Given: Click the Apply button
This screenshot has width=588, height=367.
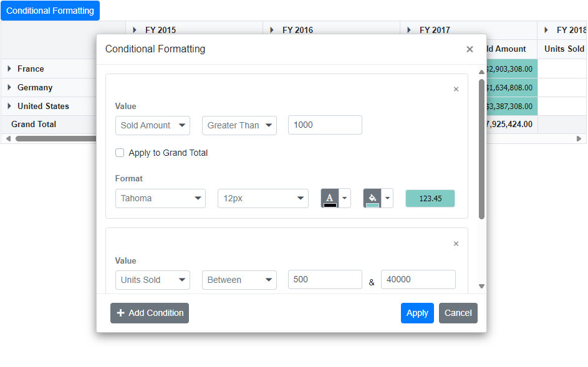Looking at the screenshot, I should point(417,313).
